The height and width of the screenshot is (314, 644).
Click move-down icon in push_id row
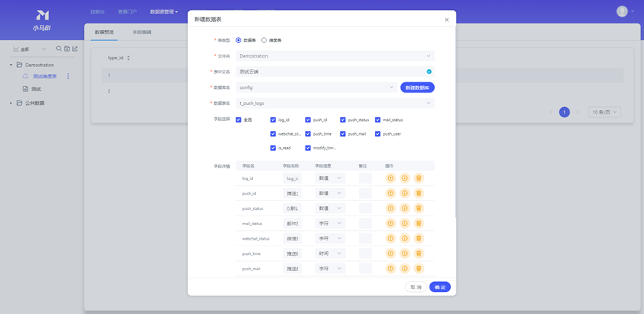click(404, 193)
